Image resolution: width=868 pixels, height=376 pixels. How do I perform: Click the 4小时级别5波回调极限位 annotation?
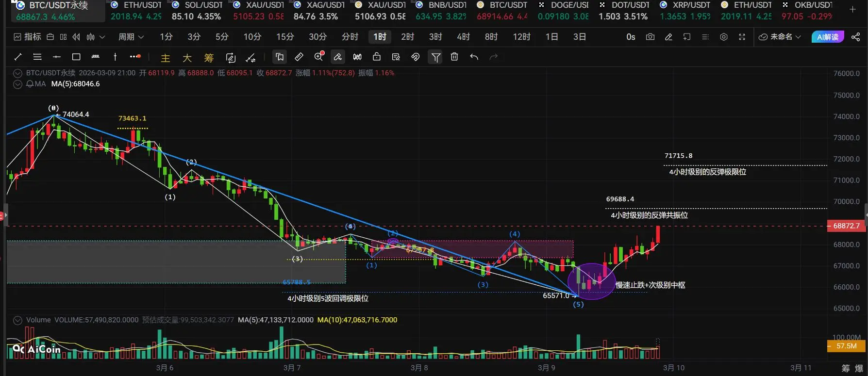pyautogui.click(x=328, y=298)
